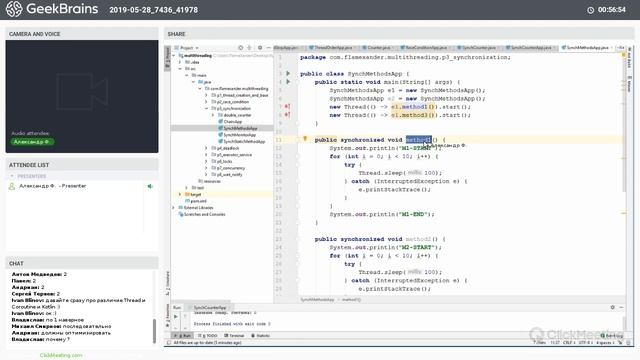Screen dimensions: 640x360
Task: Expand the p2_race_condition package
Action: click(x=207, y=102)
